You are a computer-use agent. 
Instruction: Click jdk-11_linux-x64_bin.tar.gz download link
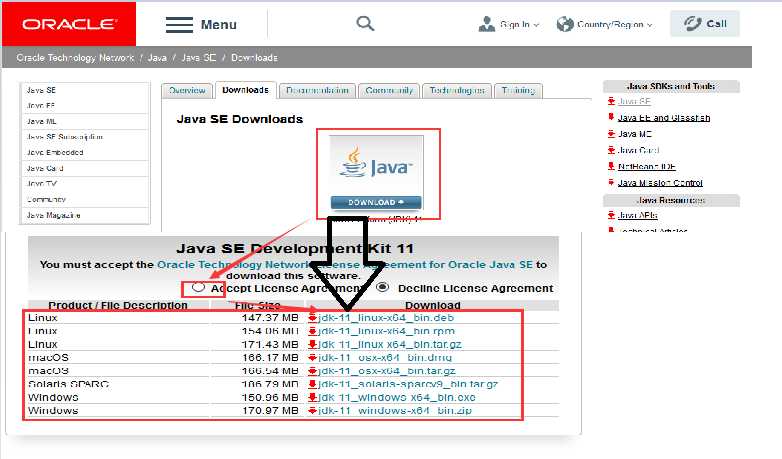coord(390,344)
